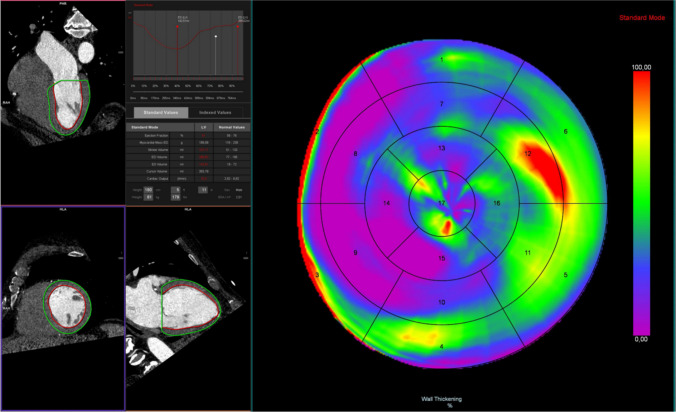Select segment 7 on the polar map
Screen dimensions: 676x412
(441, 104)
